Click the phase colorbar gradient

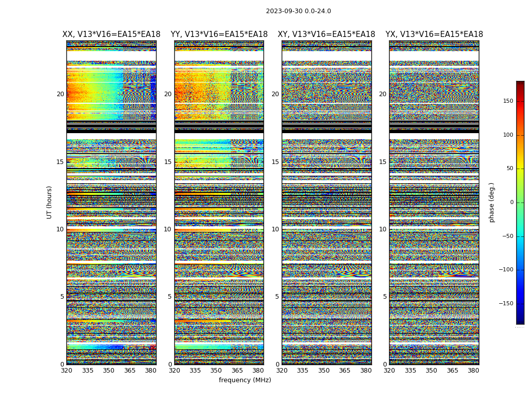tap(520, 202)
